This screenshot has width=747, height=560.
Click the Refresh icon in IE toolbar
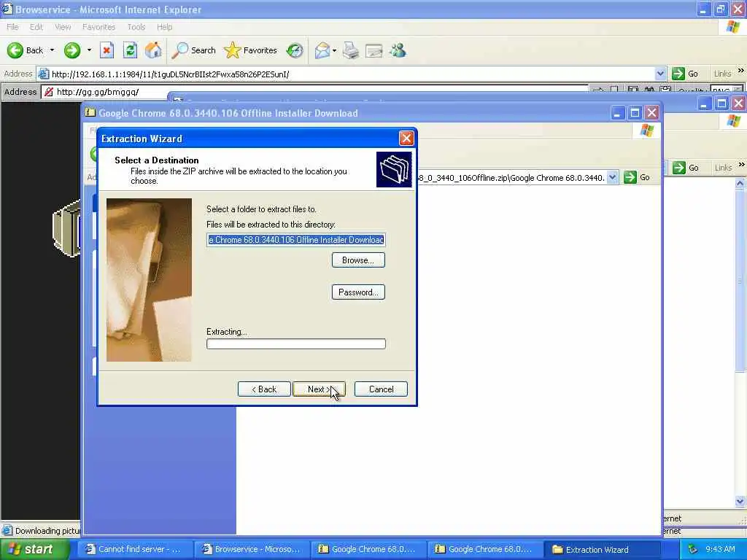pos(130,50)
